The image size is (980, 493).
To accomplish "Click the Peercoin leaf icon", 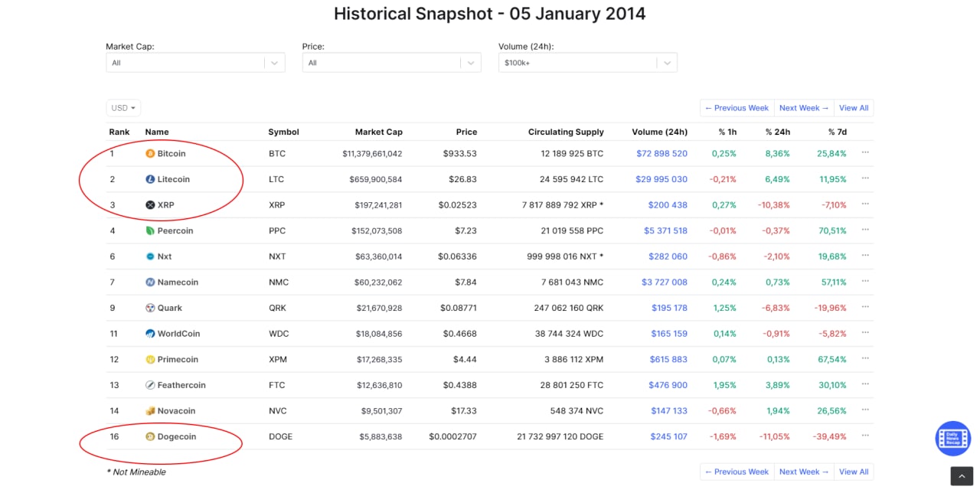I will coord(150,231).
